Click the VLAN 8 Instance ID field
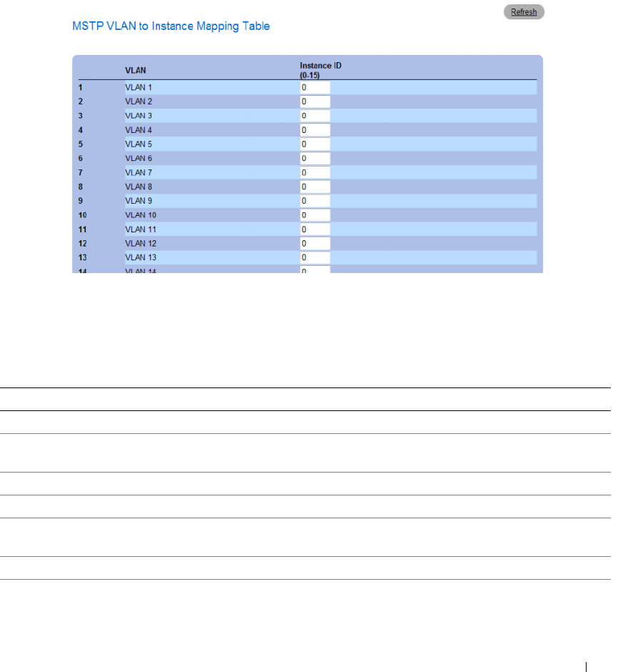Image resolution: width=643 pixels, height=672 pixels. [315, 187]
